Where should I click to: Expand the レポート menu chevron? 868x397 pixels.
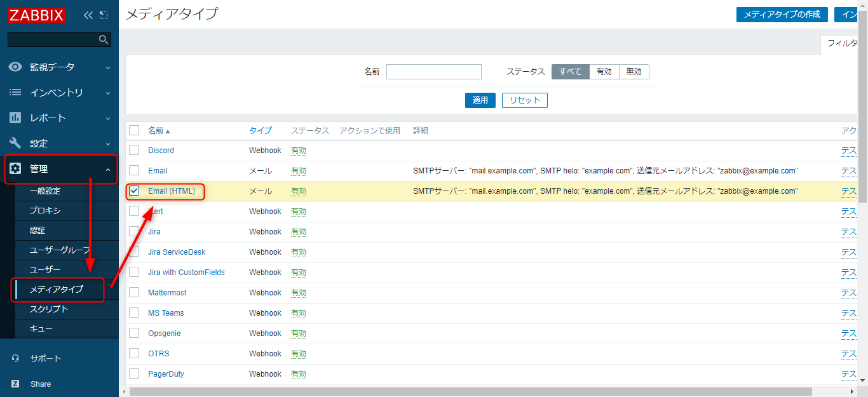[x=107, y=118]
